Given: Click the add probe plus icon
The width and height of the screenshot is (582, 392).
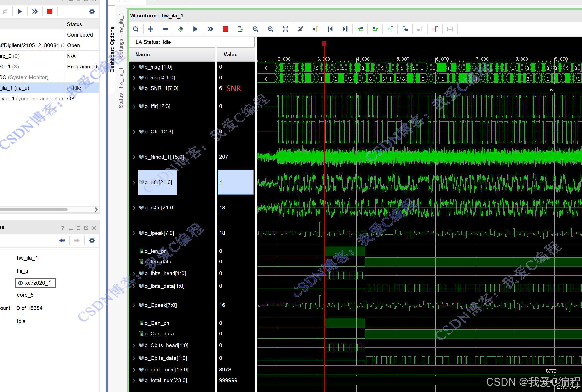Looking at the screenshot, I should 151,29.
